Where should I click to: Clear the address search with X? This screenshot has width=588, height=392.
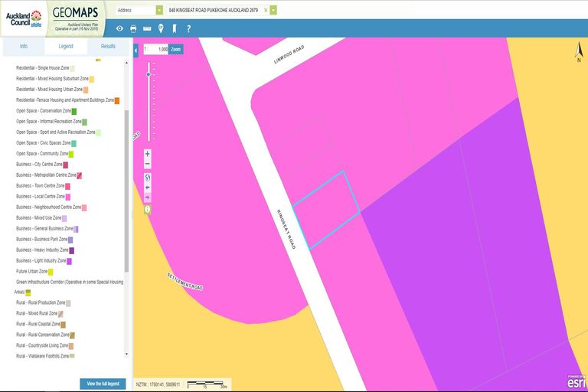[265, 10]
